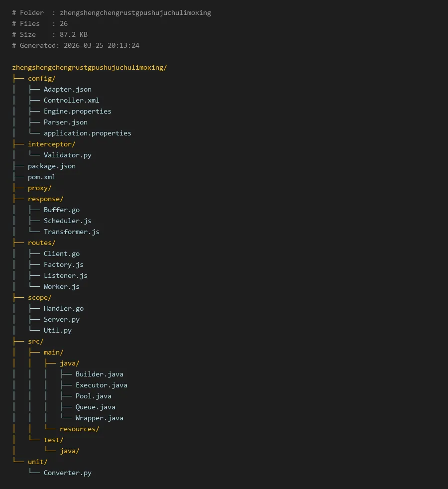The image size is (448, 489).
Task: Expand the interceptor/ folder
Action: click(51, 144)
